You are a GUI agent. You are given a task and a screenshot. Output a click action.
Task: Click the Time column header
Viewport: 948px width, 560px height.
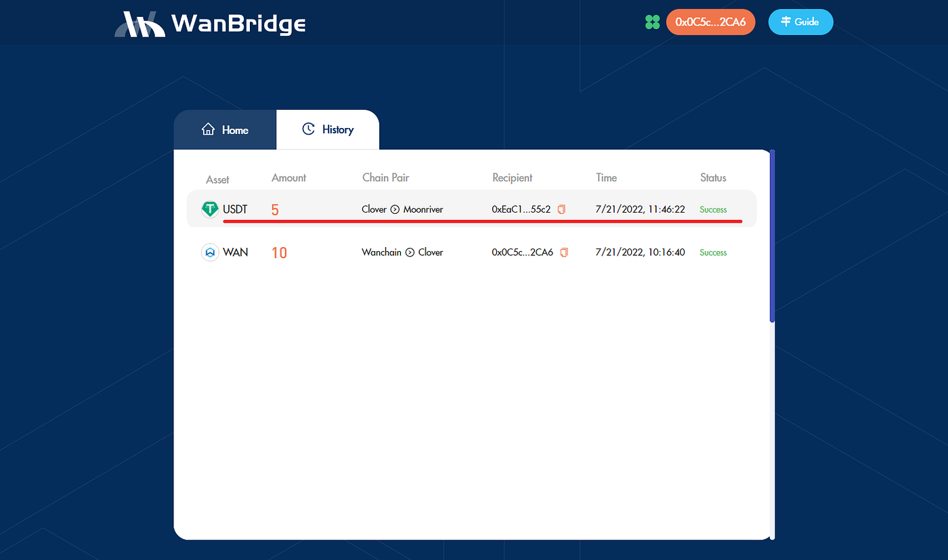point(606,178)
